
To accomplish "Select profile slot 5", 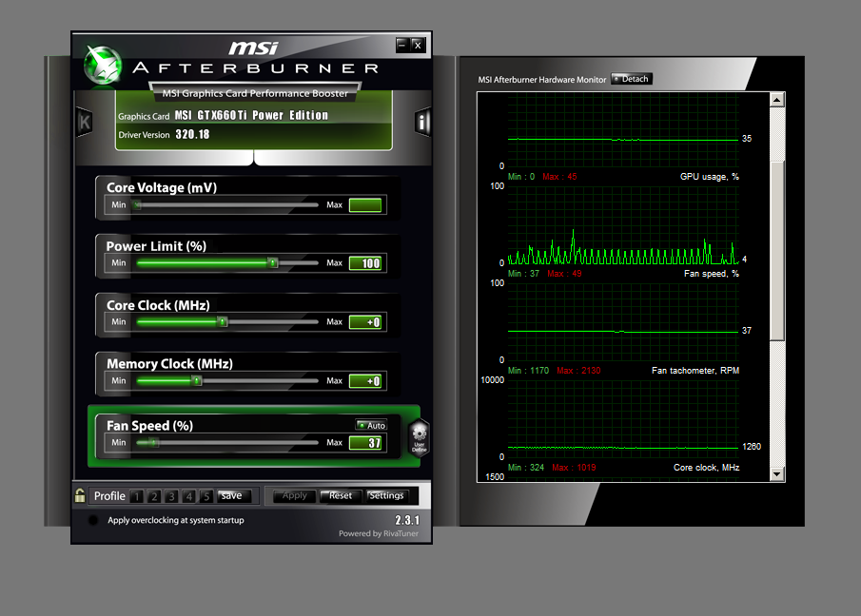I will 206,496.
